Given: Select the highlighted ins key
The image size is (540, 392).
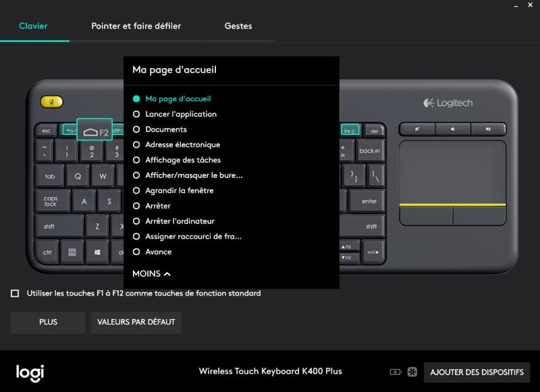Looking at the screenshot, I should (x=350, y=130).
